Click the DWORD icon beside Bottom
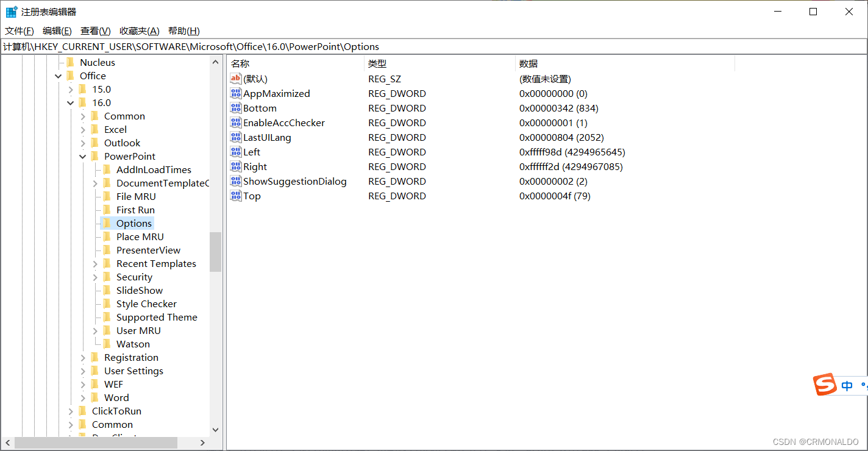Image resolution: width=868 pixels, height=451 pixels. click(236, 108)
